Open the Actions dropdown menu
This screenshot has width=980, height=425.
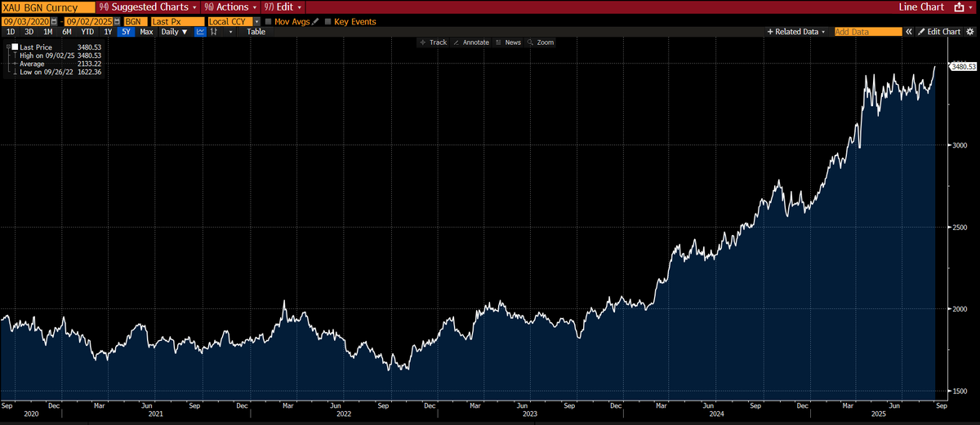point(231,7)
